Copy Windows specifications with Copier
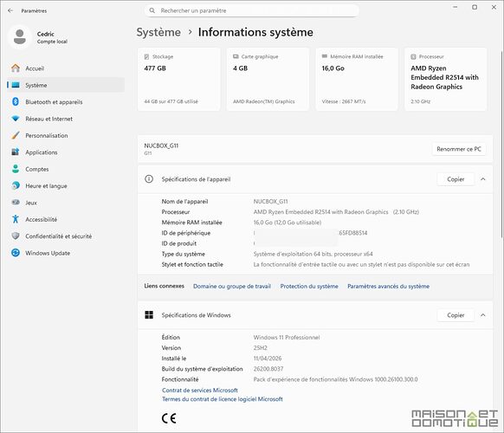 click(456, 315)
